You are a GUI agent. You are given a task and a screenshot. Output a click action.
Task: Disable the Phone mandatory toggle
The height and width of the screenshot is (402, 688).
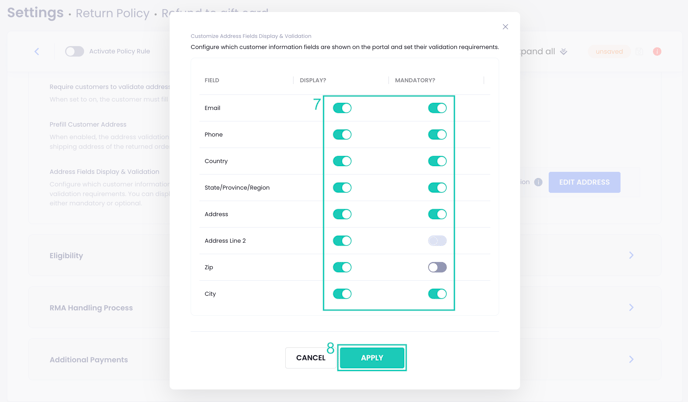pyautogui.click(x=437, y=135)
